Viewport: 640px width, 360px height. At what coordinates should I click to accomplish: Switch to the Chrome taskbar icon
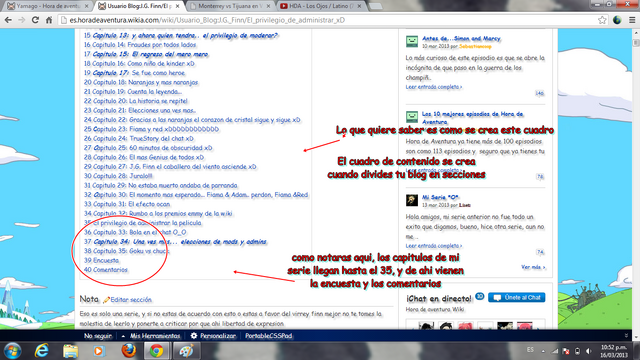click(x=156, y=351)
